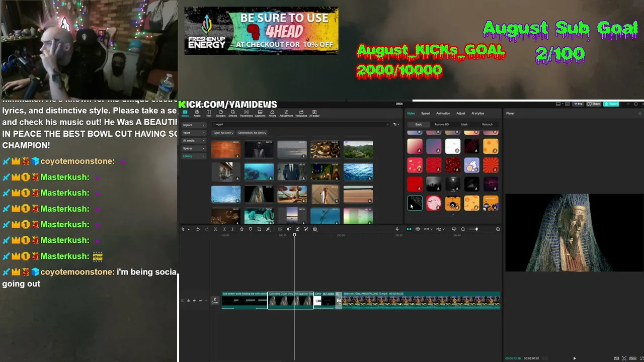Screen dimensions: 644x362
Task: Toggle the main track magnet
Action: (409, 229)
